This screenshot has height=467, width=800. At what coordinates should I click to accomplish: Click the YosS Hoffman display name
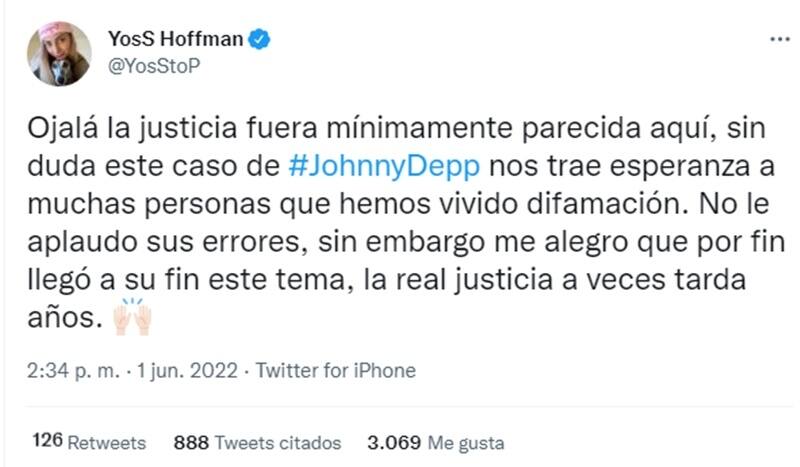point(175,40)
